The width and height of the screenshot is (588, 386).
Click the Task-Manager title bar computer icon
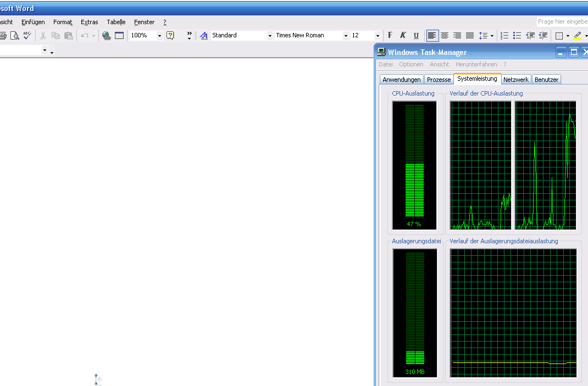point(381,52)
